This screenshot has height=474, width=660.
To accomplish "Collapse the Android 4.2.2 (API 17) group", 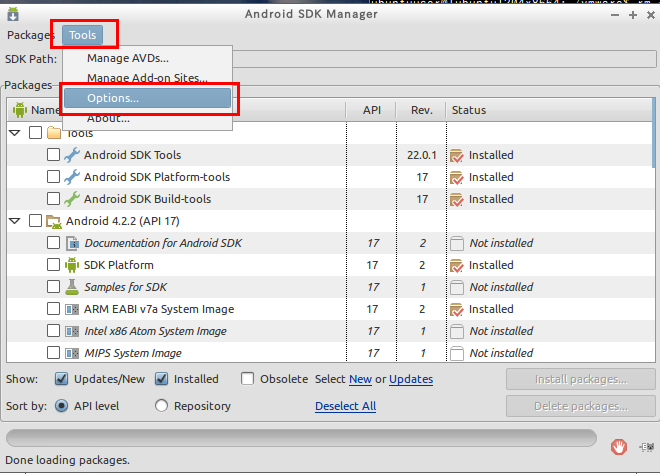I will point(15,221).
